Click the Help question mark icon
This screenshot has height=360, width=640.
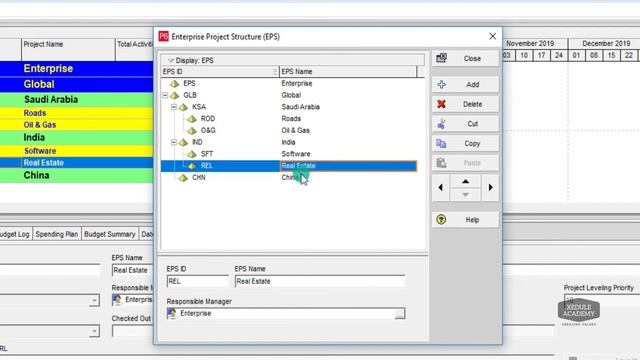[441, 220]
